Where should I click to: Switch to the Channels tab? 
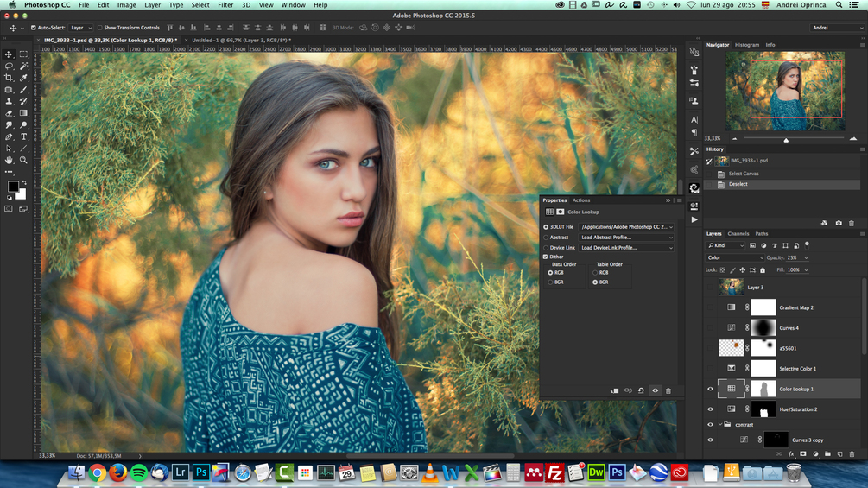pos(738,233)
